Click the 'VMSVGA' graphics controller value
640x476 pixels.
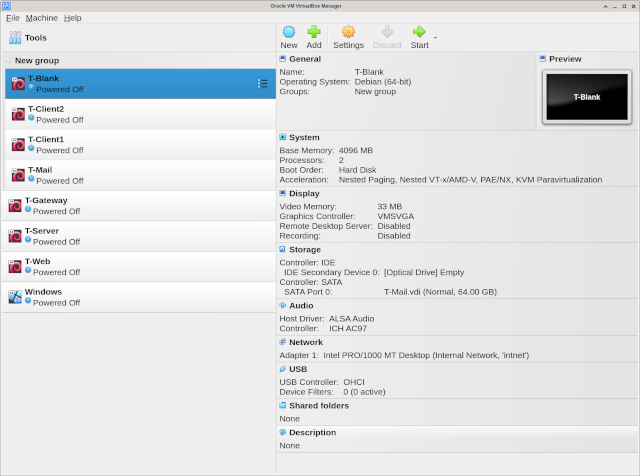coord(396,216)
